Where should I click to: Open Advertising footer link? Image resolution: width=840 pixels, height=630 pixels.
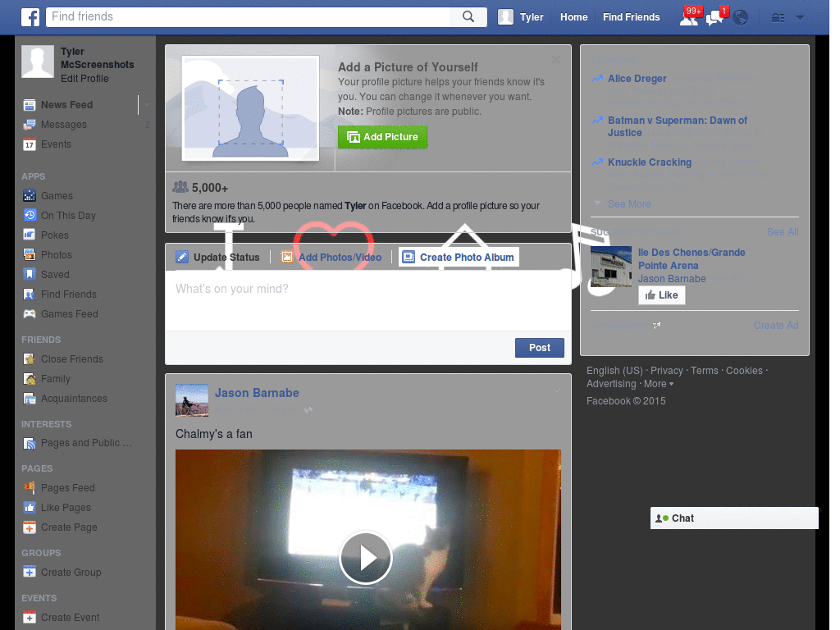pyautogui.click(x=610, y=384)
